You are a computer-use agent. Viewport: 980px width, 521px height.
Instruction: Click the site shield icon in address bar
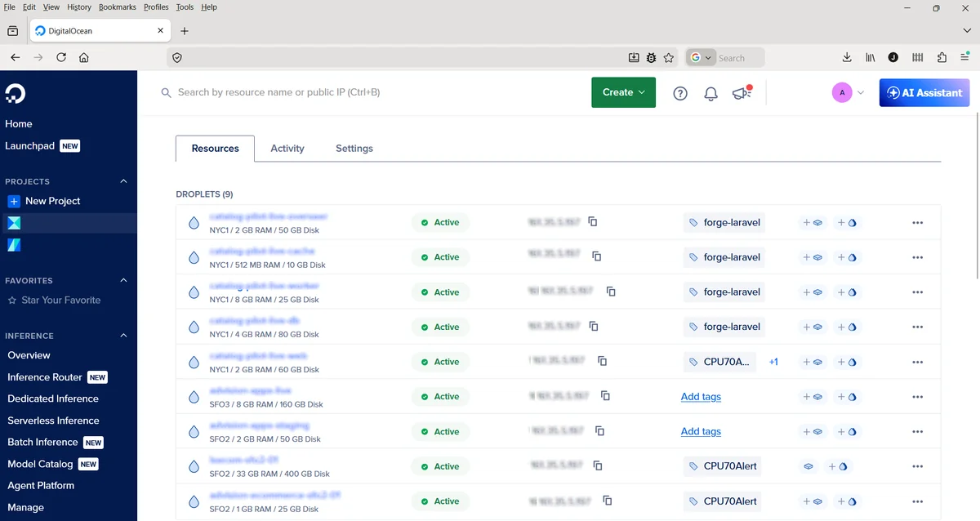[x=177, y=57]
